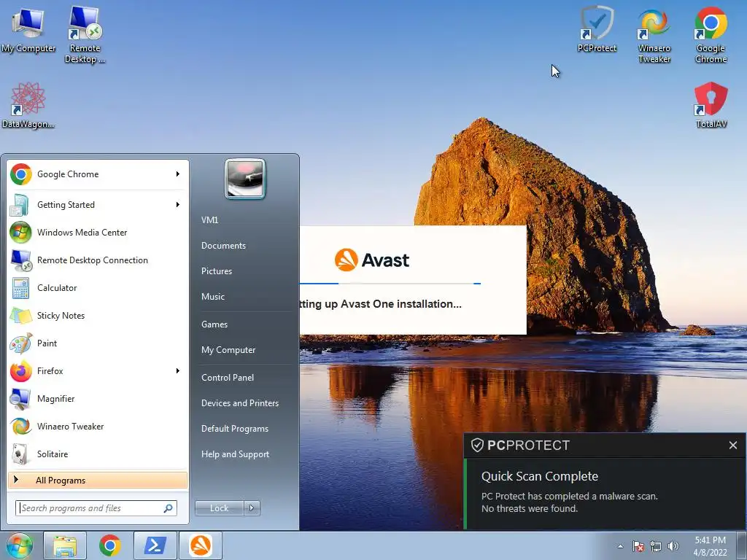Open the TotalAV desktop shortcut
The height and width of the screenshot is (560, 747).
pos(711,105)
